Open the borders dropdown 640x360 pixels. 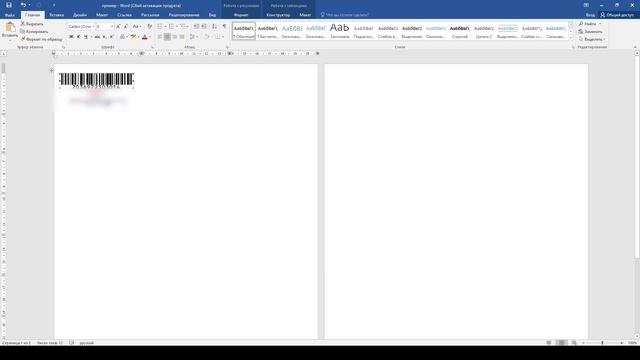pos(219,37)
